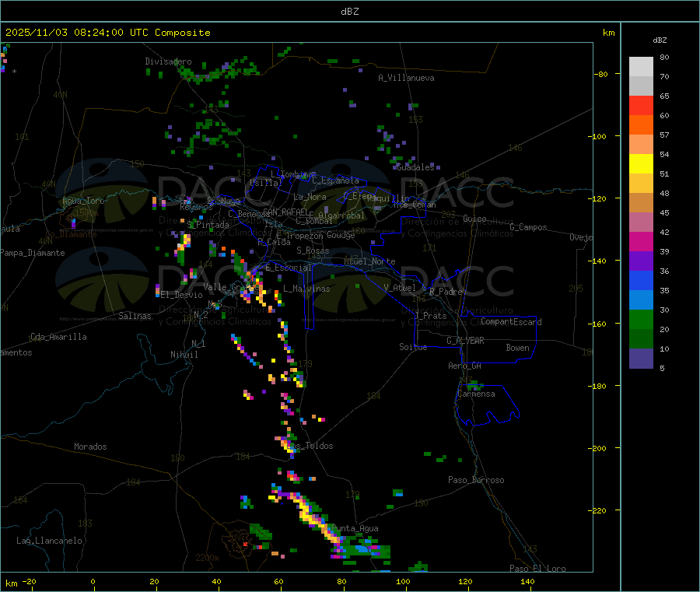Click the Aero_GA label
Screen dimensions: 700x592
pos(465,366)
